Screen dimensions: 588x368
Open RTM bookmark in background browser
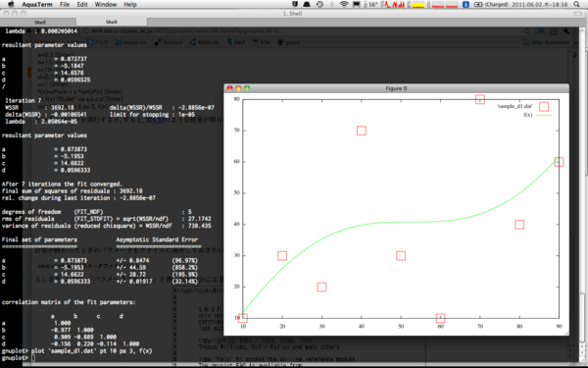coord(261,42)
